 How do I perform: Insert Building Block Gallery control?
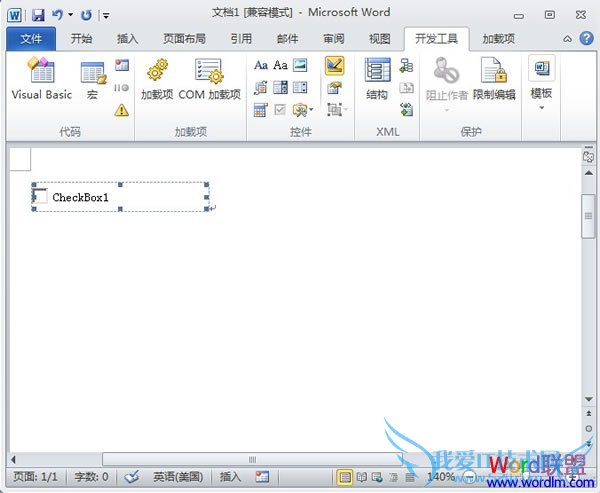(x=261, y=88)
